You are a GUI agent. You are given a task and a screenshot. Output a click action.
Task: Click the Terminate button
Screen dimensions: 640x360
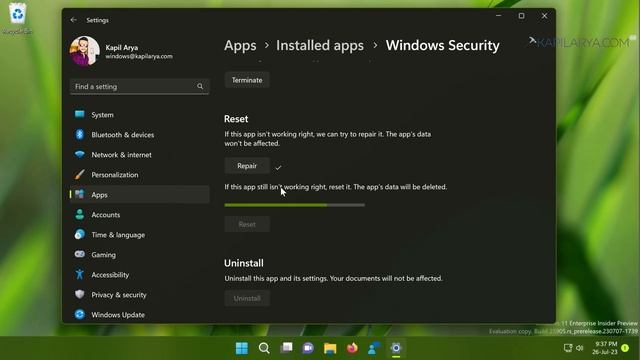[x=247, y=80]
